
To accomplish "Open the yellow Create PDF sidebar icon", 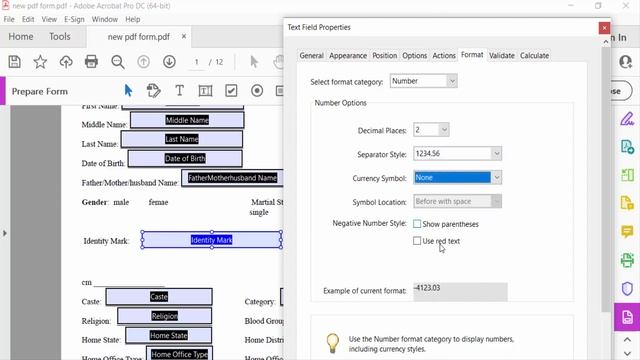I will (627, 202).
